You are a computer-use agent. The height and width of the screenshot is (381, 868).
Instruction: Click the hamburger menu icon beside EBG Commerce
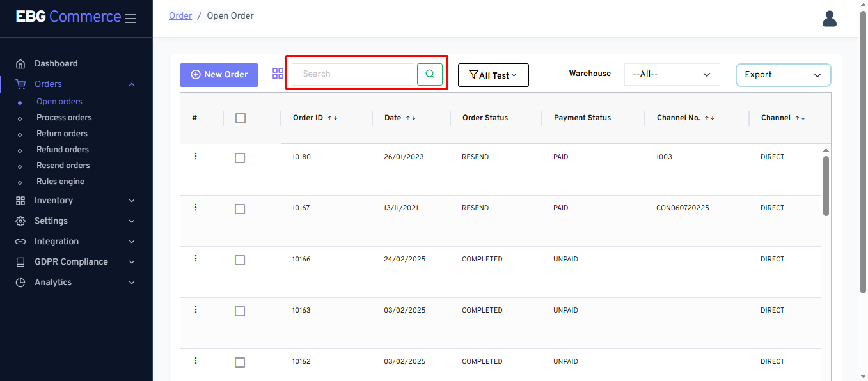pos(130,19)
